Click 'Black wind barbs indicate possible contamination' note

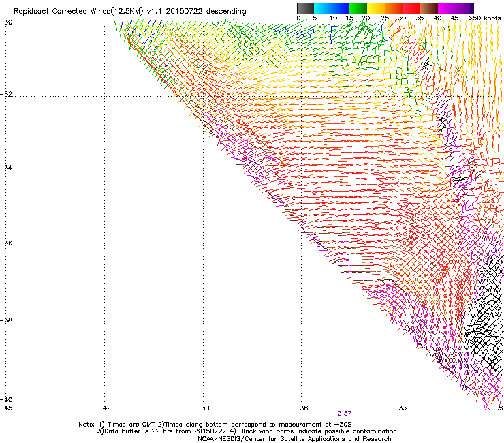(318, 431)
